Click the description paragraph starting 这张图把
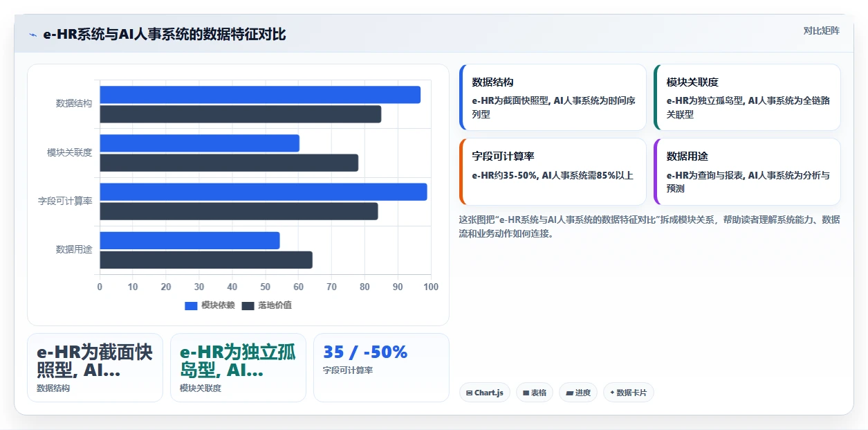868x430 pixels. 649,226
